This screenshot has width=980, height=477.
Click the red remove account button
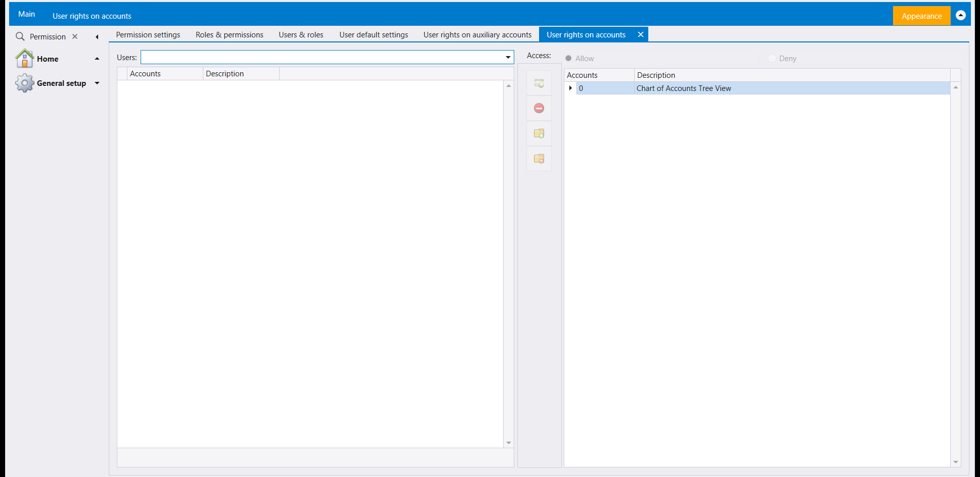tap(539, 108)
